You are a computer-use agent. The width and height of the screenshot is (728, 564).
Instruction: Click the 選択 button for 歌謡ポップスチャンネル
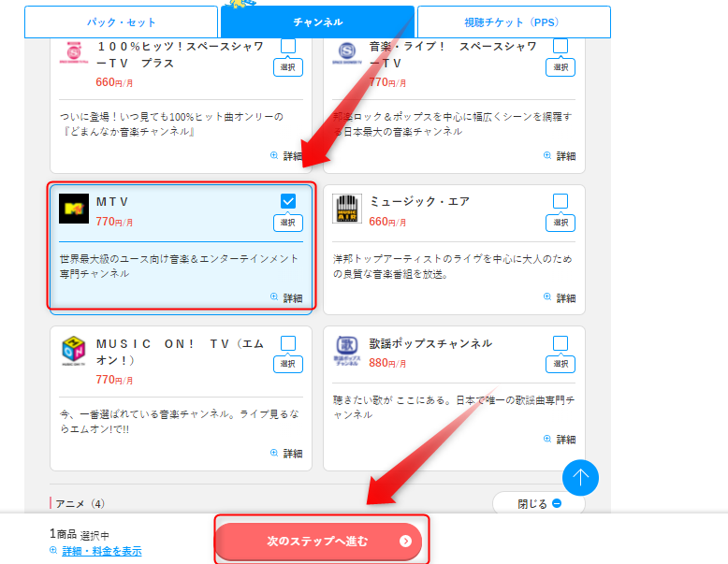pos(561,364)
